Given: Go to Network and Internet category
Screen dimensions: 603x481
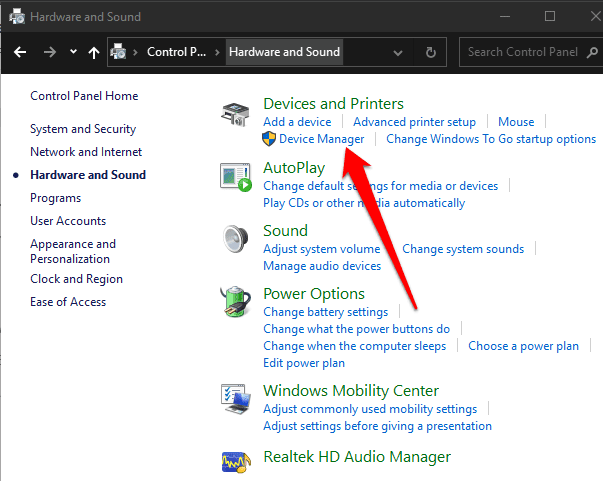Looking at the screenshot, I should pos(86,152).
